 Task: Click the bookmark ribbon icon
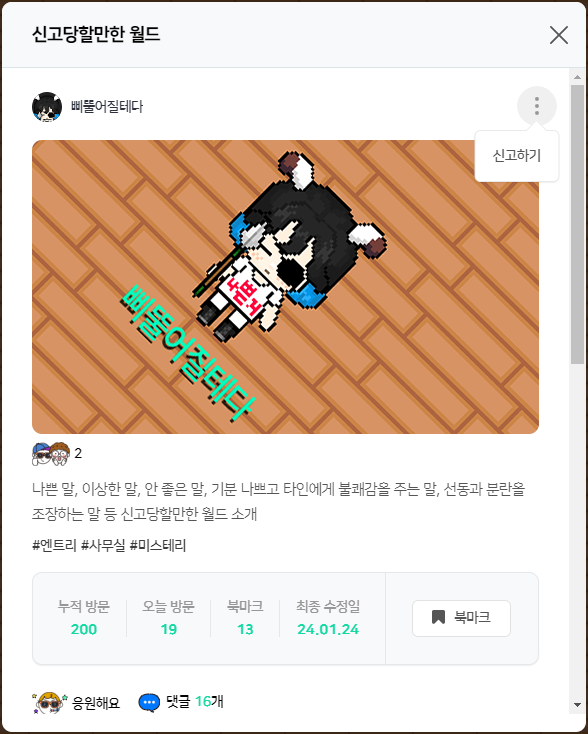[438, 617]
